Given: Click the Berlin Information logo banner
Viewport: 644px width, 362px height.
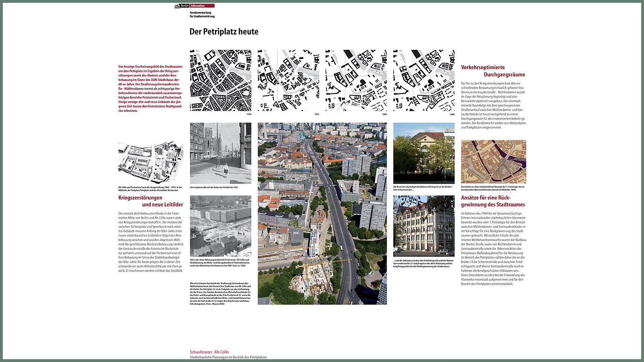Looking at the screenshot, I should [x=194, y=6].
